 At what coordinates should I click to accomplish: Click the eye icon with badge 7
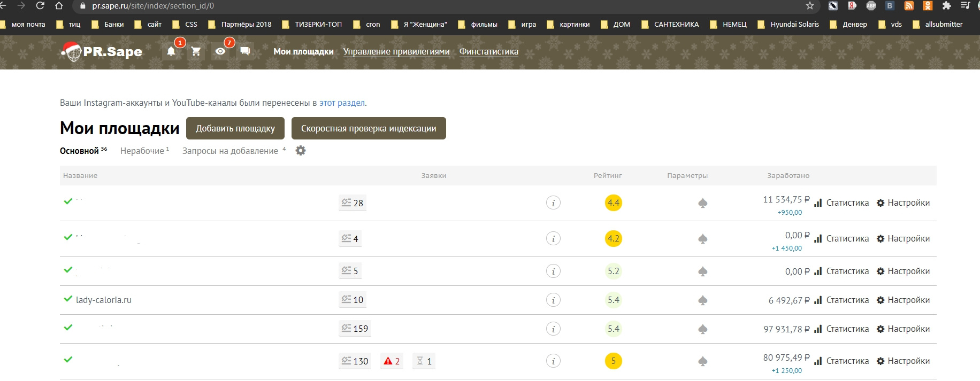[220, 51]
